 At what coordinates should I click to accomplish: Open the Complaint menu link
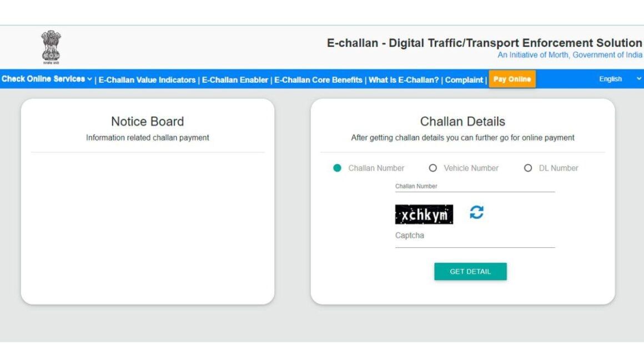pyautogui.click(x=464, y=80)
